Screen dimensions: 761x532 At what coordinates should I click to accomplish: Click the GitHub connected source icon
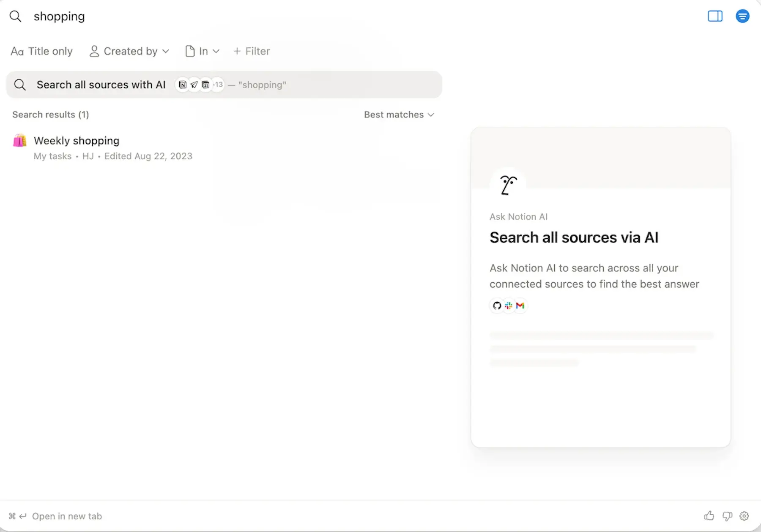(x=496, y=306)
